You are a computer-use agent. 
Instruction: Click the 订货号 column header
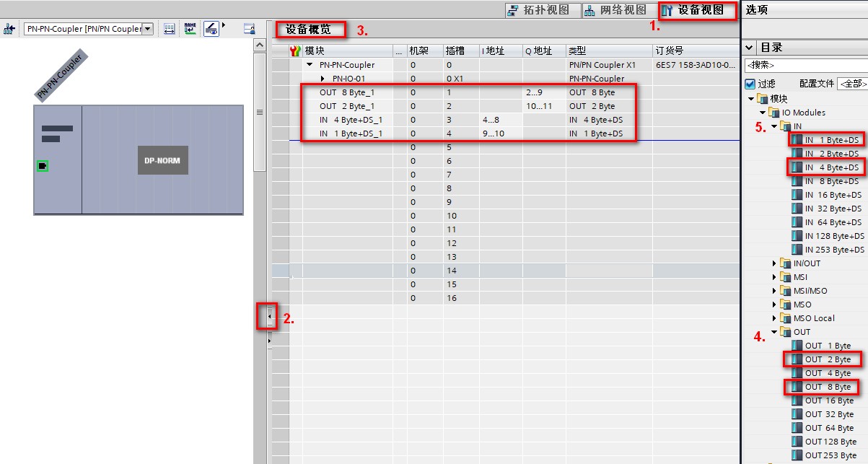pos(696,51)
